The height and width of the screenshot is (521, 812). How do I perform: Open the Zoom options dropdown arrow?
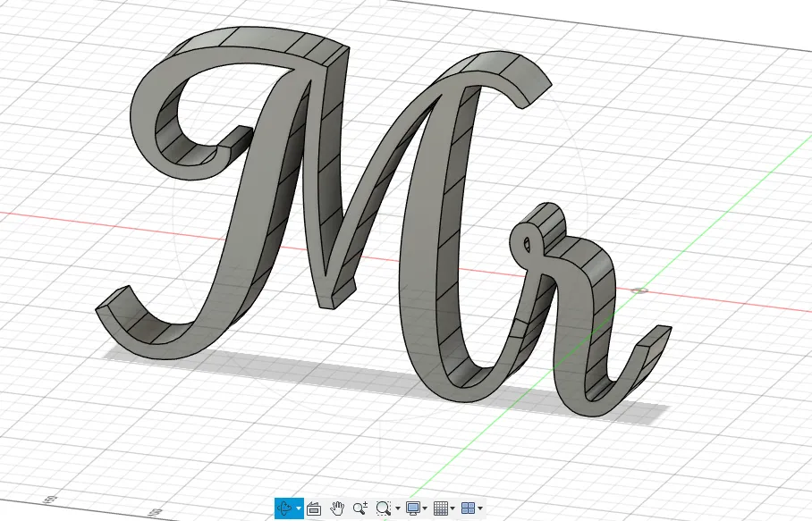(x=398, y=508)
